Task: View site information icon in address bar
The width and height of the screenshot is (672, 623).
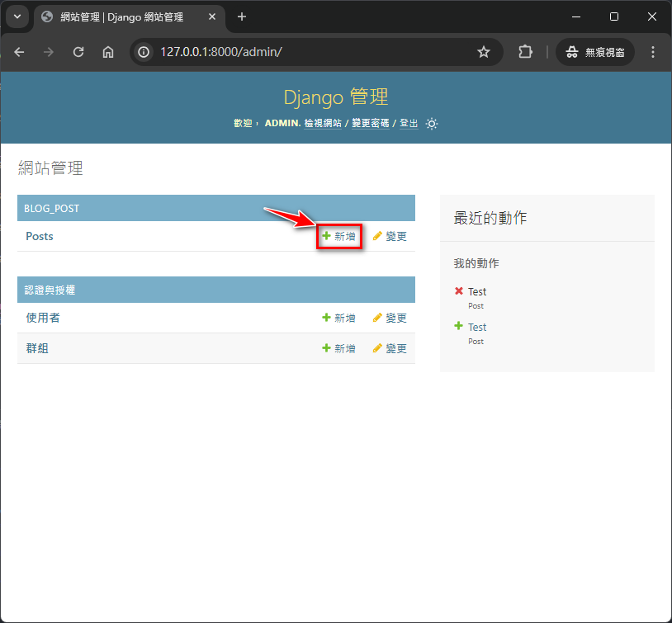Action: tap(144, 52)
